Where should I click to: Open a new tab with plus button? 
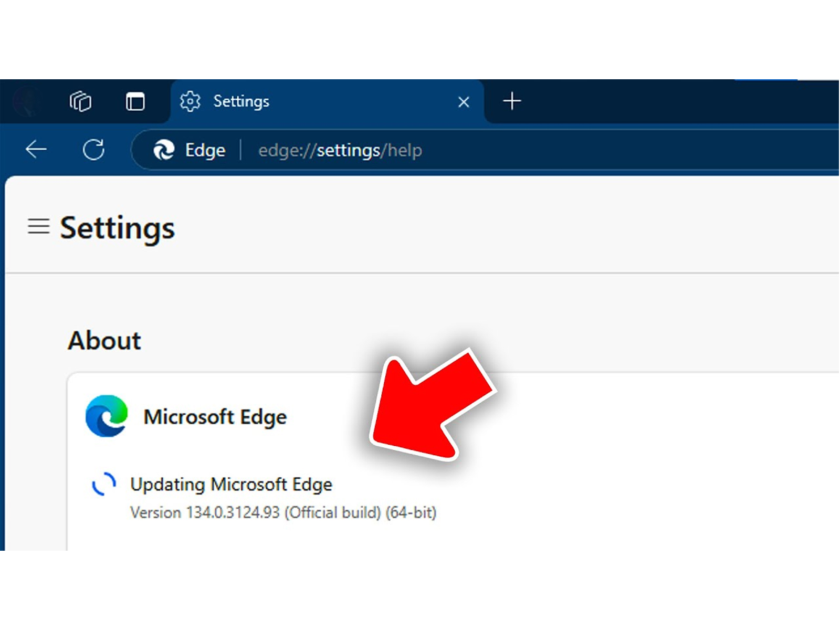click(x=512, y=101)
